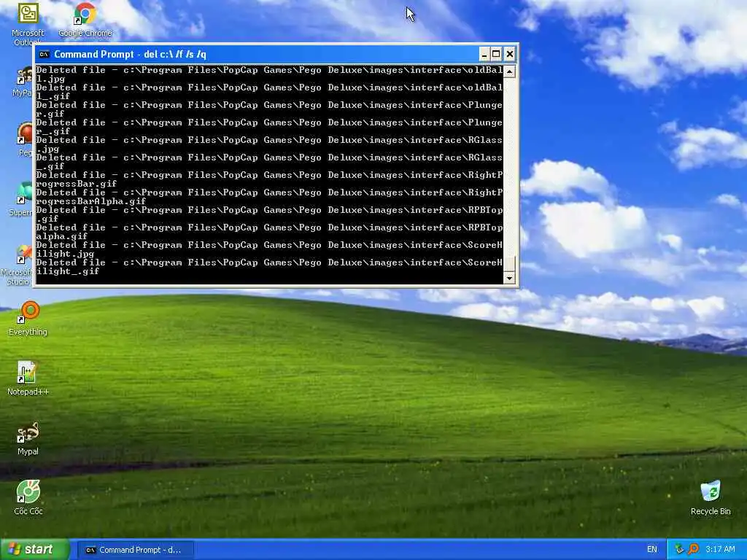Click the Start button
Screen dimensions: 747x560
coord(34,550)
